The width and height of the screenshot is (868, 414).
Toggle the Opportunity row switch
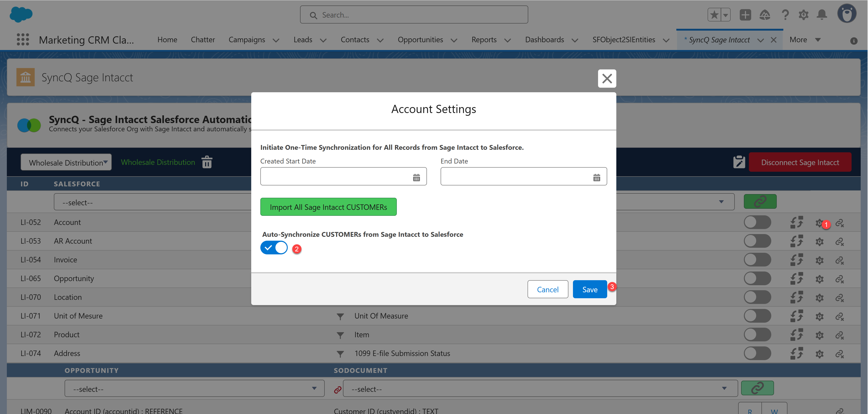coord(758,278)
